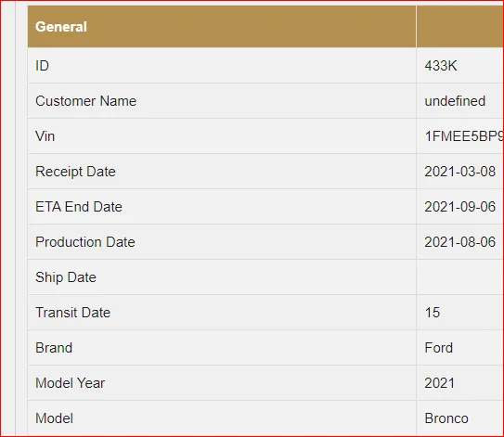Click the ETA end date 2021-09-06
The image size is (504, 437).
[x=460, y=207]
